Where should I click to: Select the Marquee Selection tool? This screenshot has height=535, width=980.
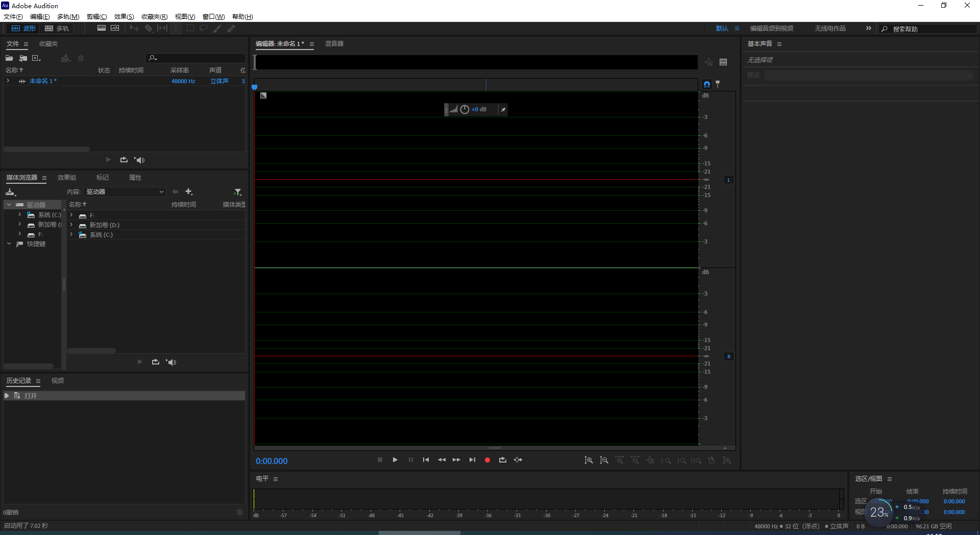coord(190,28)
